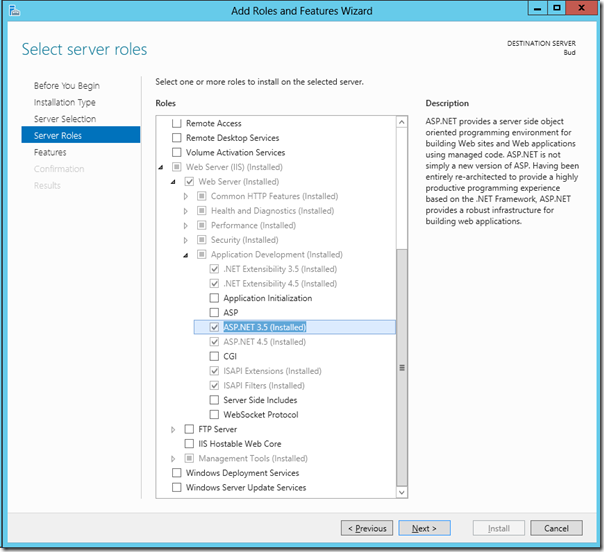Check the CGI checkbox
The image size is (604, 552).
click(214, 356)
